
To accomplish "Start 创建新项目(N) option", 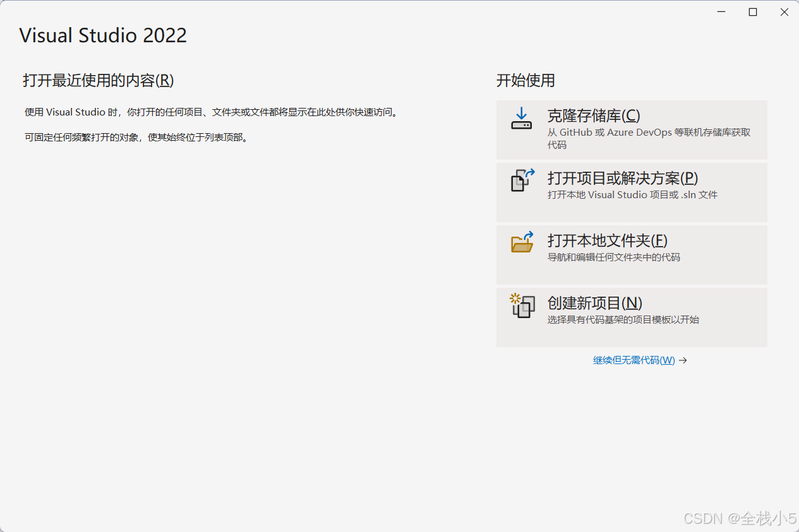I will click(632, 317).
